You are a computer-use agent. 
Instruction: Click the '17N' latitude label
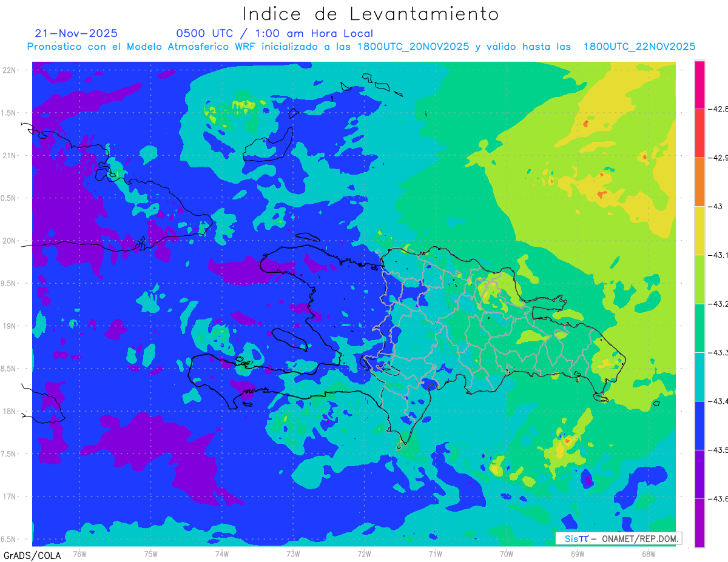(x=10, y=497)
